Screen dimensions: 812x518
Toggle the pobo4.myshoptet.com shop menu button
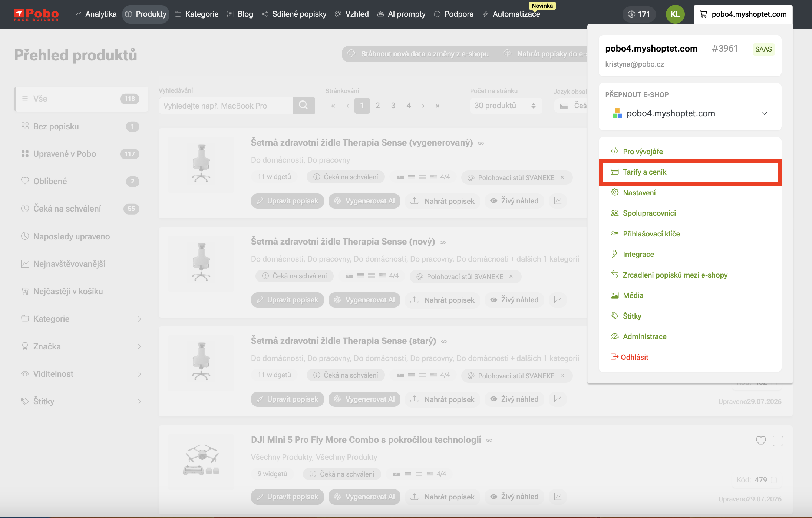coord(743,14)
